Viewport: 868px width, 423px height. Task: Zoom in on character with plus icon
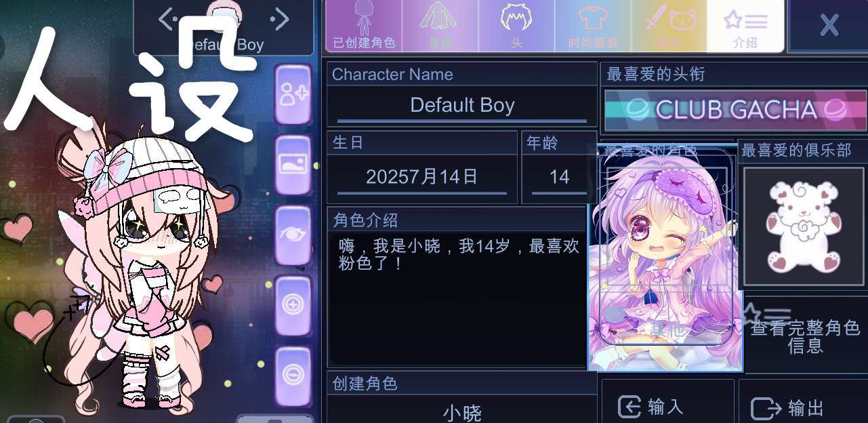pyautogui.click(x=293, y=305)
